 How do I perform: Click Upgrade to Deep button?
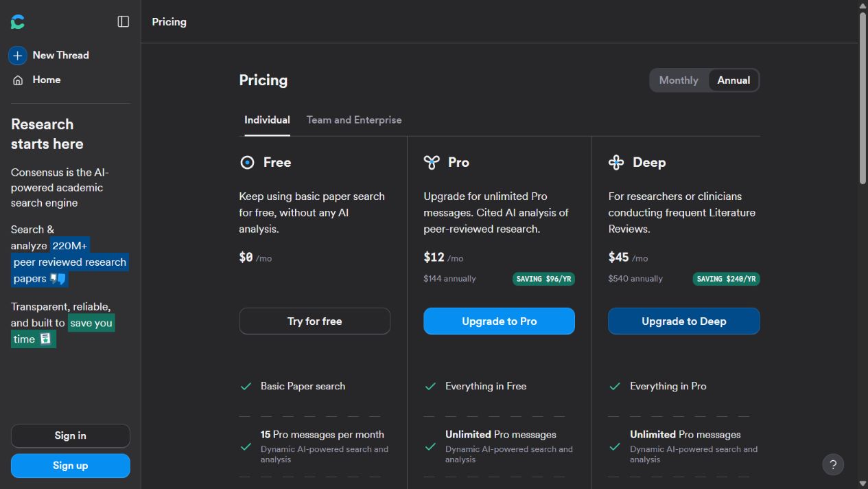(x=683, y=321)
